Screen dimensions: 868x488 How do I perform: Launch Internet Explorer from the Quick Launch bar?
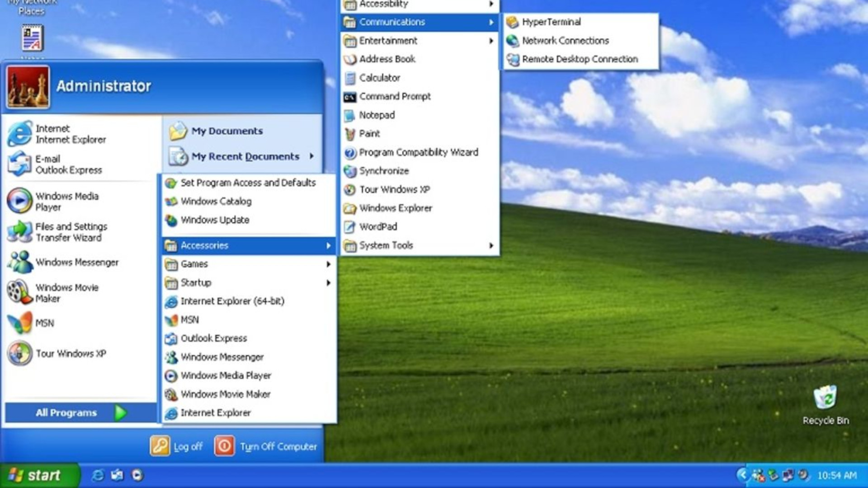click(x=98, y=475)
